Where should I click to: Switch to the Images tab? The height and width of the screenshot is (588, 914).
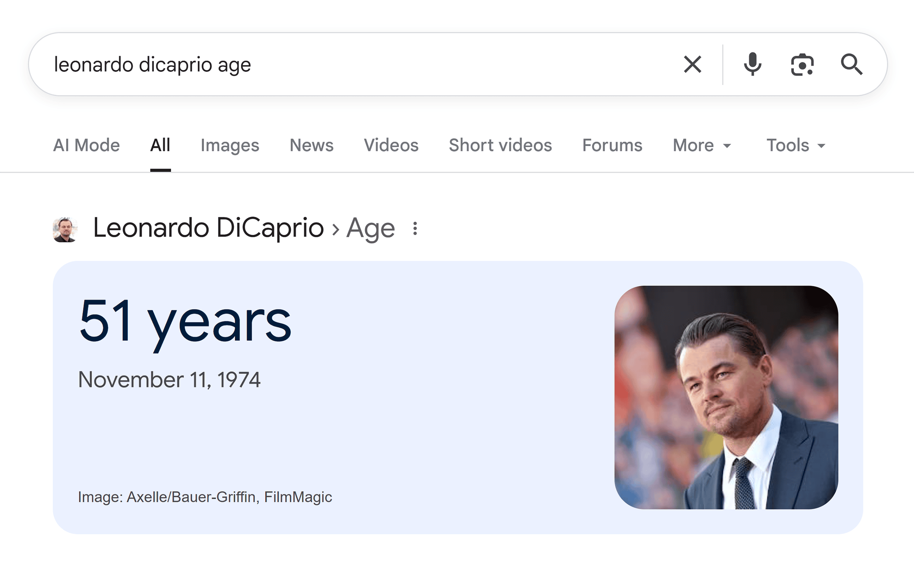click(x=229, y=145)
